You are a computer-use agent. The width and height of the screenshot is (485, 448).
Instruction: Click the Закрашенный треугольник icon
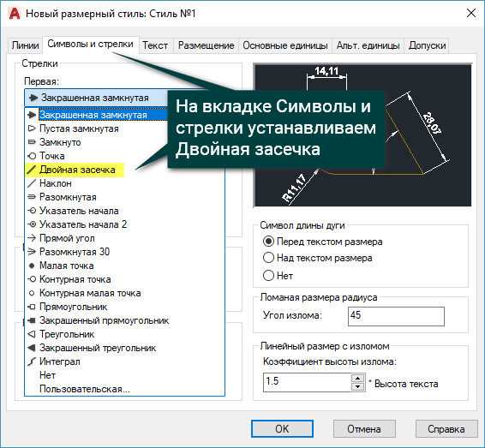click(32, 348)
